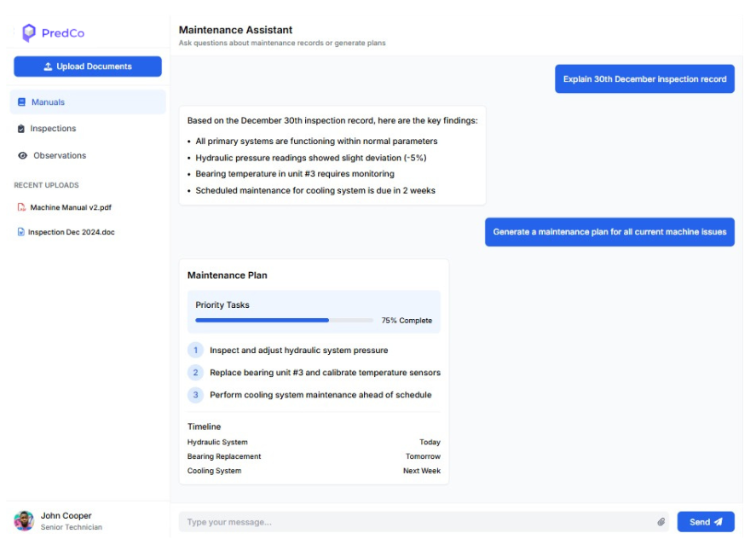Click the PDF icon beside Machine Manual
The height and width of the screenshot is (545, 756).
tap(21, 207)
